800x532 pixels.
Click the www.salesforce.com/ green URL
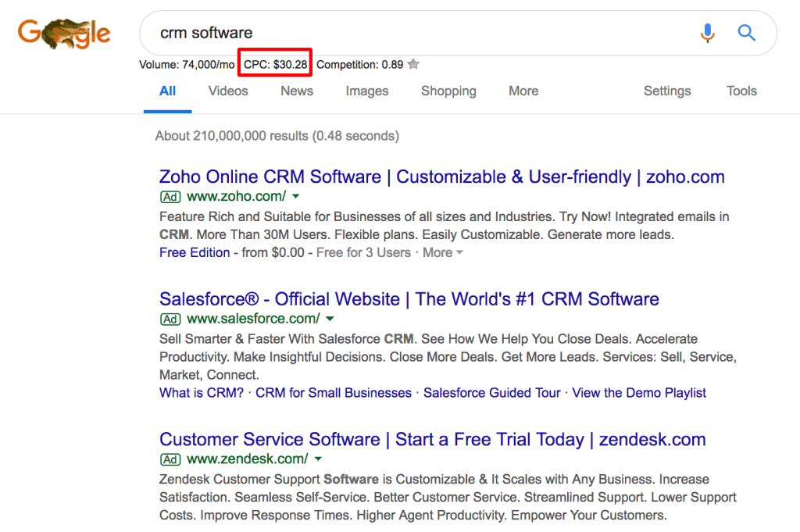pyautogui.click(x=253, y=319)
